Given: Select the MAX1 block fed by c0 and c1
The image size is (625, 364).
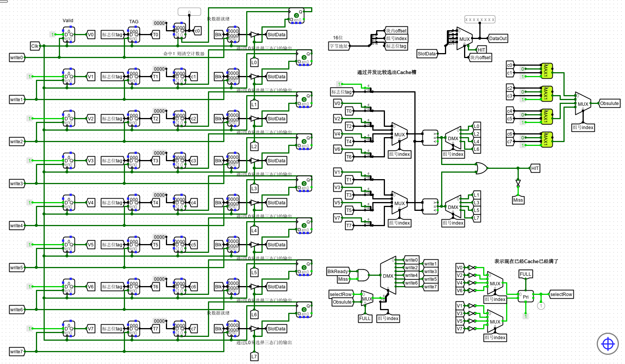Looking at the screenshot, I should (x=547, y=71).
